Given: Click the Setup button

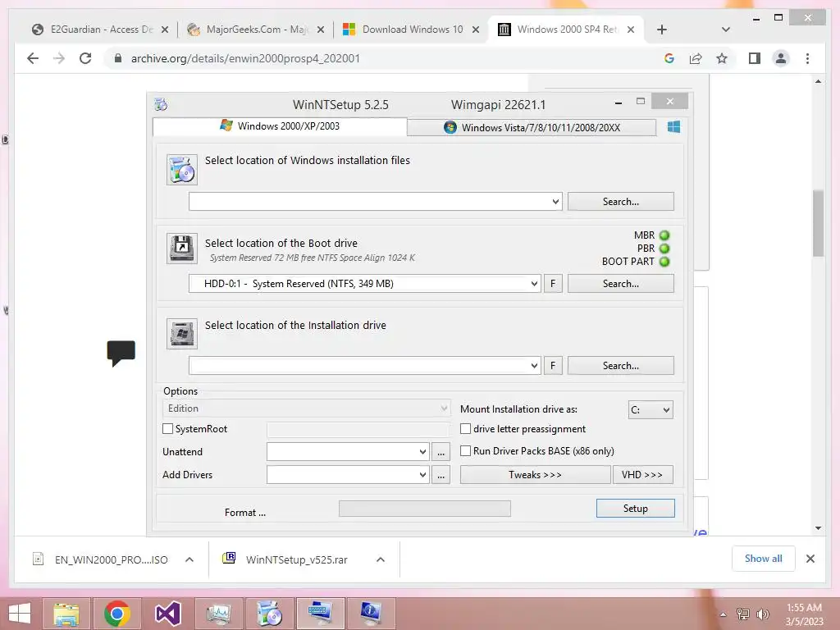Looking at the screenshot, I should click(636, 509).
